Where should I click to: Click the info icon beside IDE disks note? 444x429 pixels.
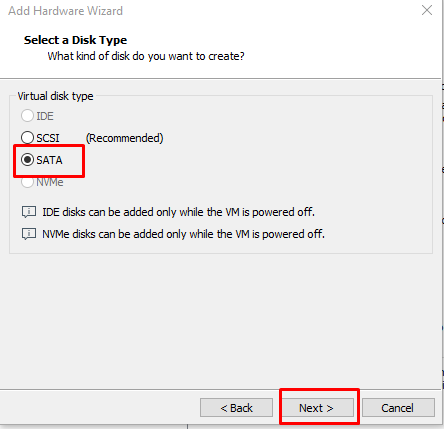[x=29, y=212]
